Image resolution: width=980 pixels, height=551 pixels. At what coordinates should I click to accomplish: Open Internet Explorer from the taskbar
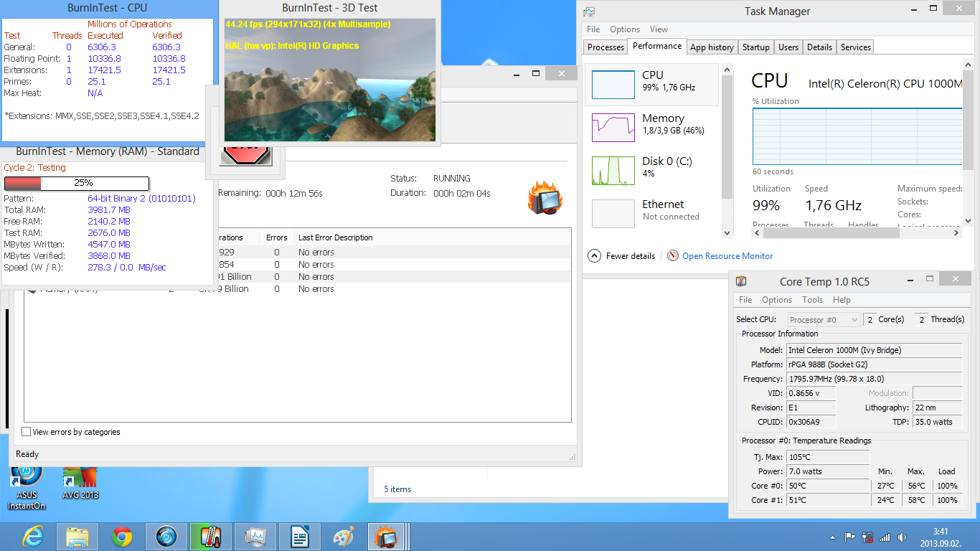tap(33, 537)
